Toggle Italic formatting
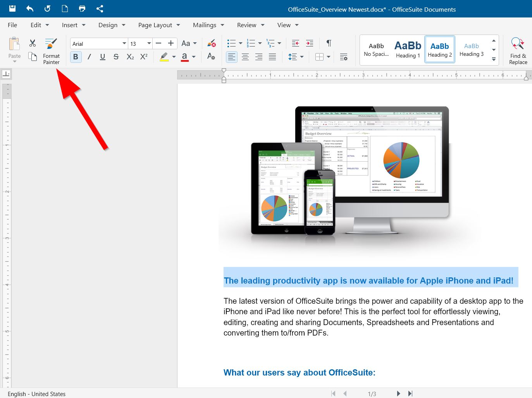Image resolution: width=532 pixels, height=398 pixels. [89, 57]
